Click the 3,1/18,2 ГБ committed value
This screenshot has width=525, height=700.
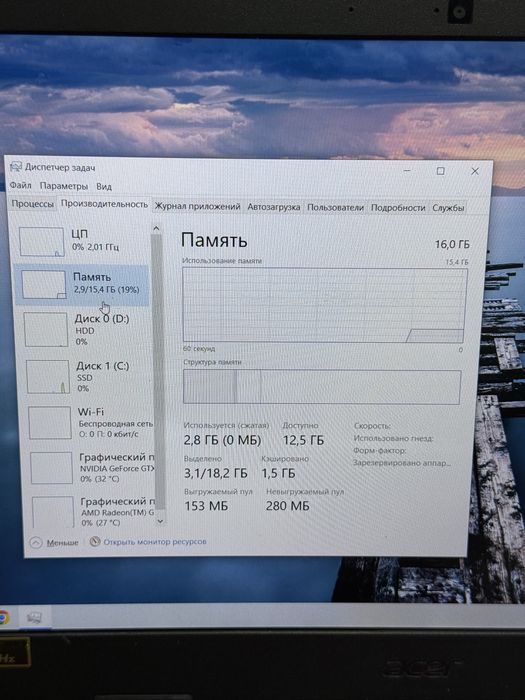pyautogui.click(x=216, y=473)
